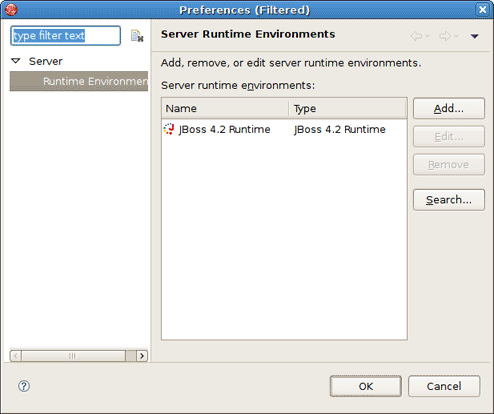
Task: Open the preference page view menu triangle
Action: pyautogui.click(x=474, y=36)
